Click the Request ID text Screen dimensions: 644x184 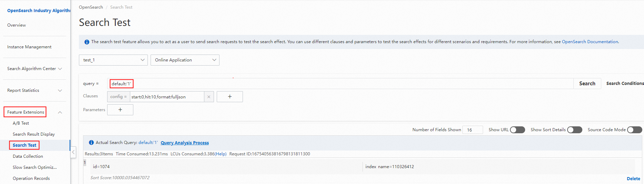(x=270, y=154)
